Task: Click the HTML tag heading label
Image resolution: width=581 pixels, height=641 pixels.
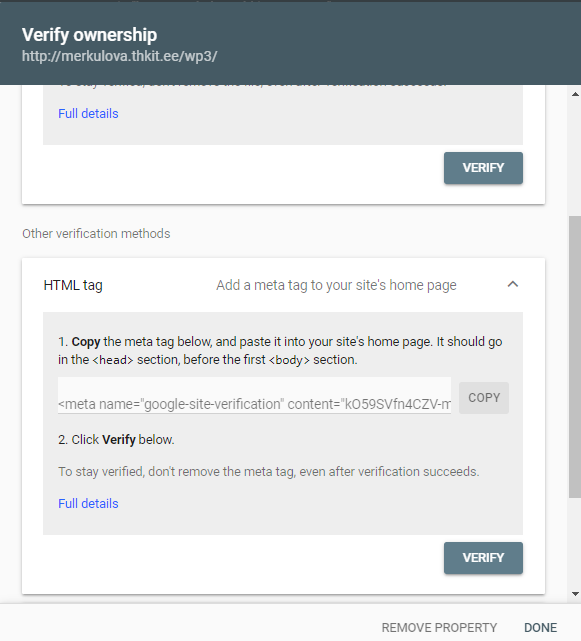Action: [x=73, y=285]
